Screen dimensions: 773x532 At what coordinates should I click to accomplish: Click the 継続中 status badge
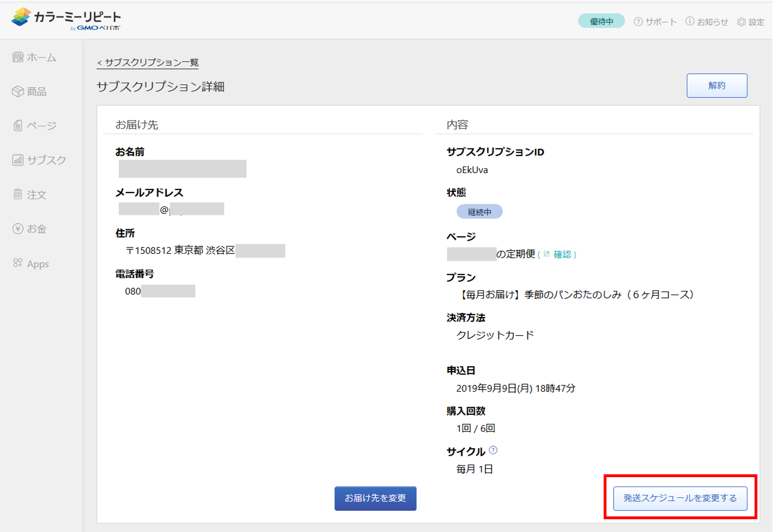tap(479, 212)
